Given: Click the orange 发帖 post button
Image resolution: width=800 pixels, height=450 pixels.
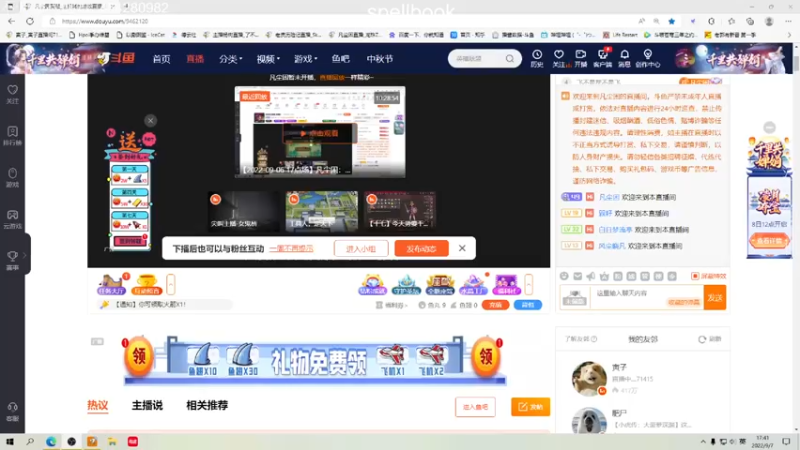Looking at the screenshot, I should point(531,407).
